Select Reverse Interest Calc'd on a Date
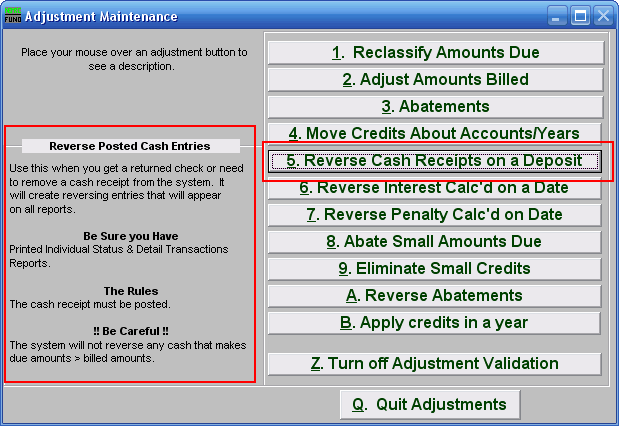This screenshot has width=619, height=426. [435, 187]
